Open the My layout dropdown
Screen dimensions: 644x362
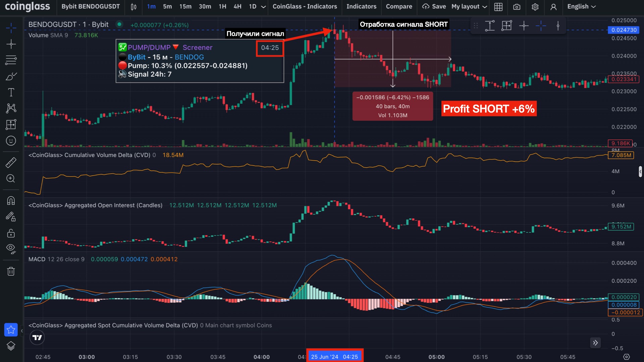[x=469, y=7]
